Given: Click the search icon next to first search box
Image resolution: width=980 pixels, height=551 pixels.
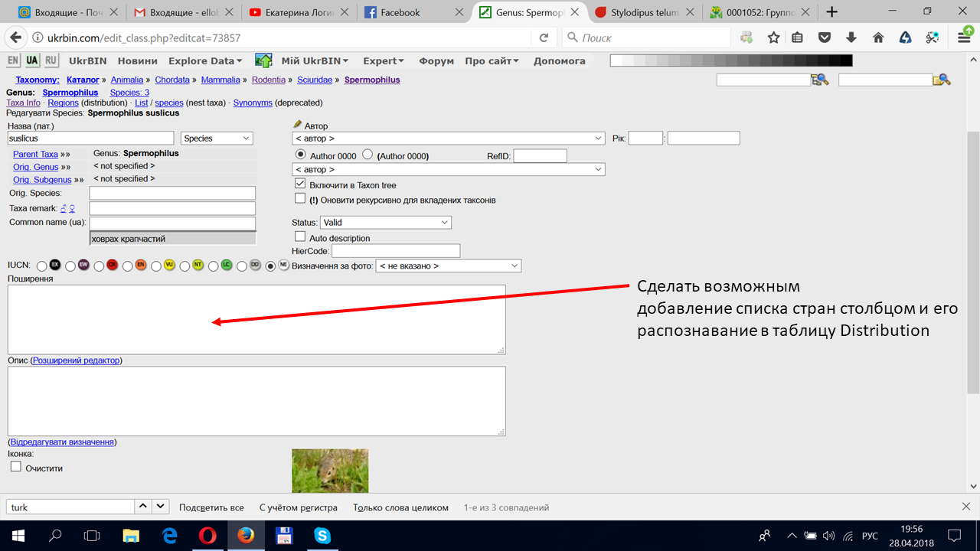Looking at the screenshot, I should (820, 80).
